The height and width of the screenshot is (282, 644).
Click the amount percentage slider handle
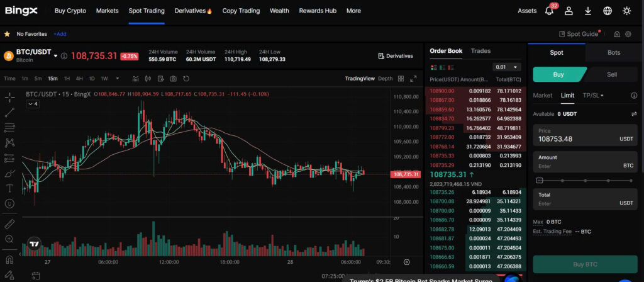tap(539, 181)
